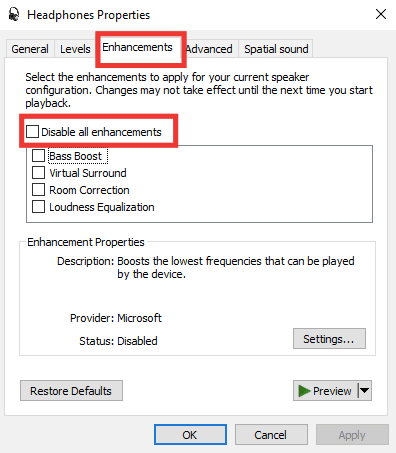Tick the Virtual Surround checkbox
Screen dimensions: 396x453
(x=38, y=173)
